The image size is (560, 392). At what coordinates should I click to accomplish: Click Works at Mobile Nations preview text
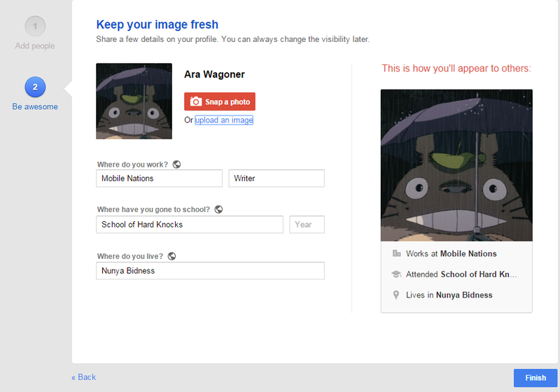tap(451, 253)
